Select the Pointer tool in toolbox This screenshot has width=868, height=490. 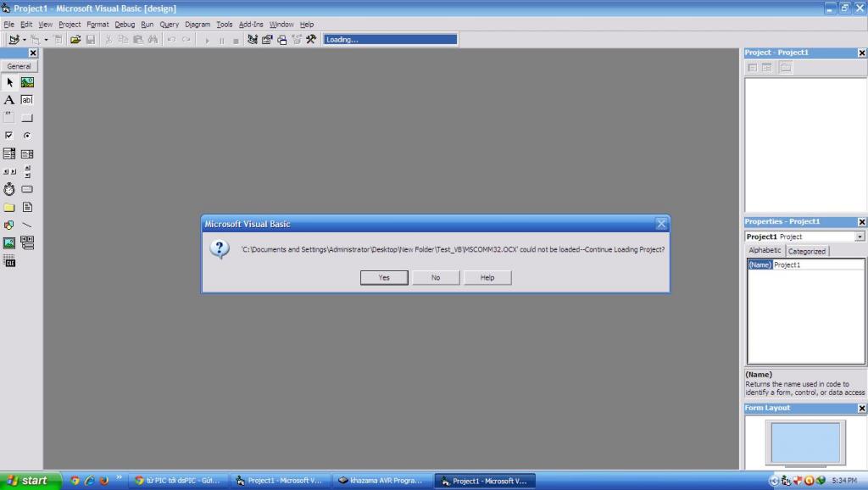pos(9,82)
